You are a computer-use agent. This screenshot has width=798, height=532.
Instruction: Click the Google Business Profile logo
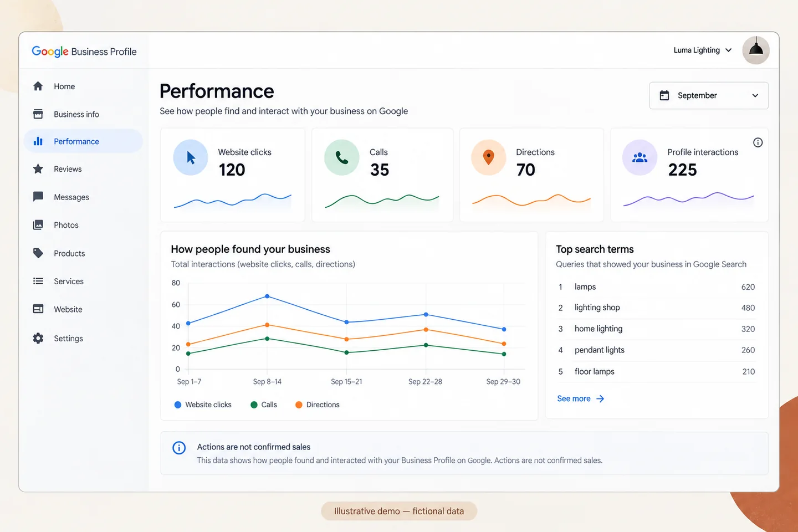(x=84, y=52)
